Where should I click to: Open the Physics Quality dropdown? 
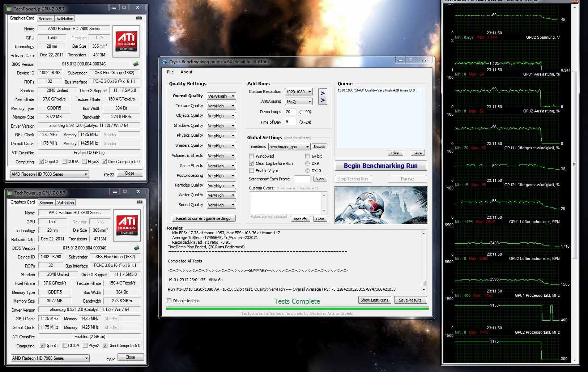tap(221, 136)
